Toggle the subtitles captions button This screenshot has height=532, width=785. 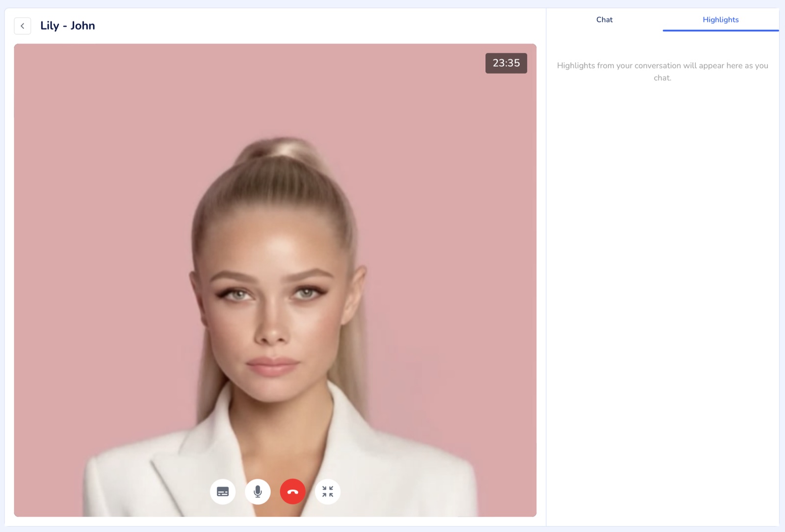[223, 491]
